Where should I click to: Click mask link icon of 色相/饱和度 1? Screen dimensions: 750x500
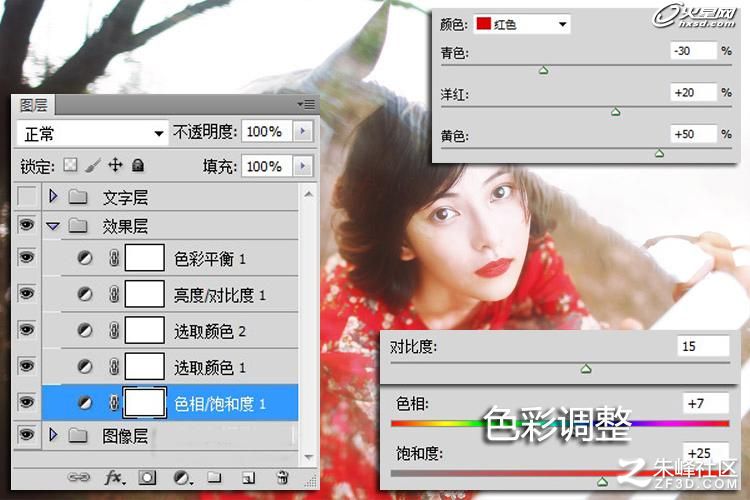(114, 403)
